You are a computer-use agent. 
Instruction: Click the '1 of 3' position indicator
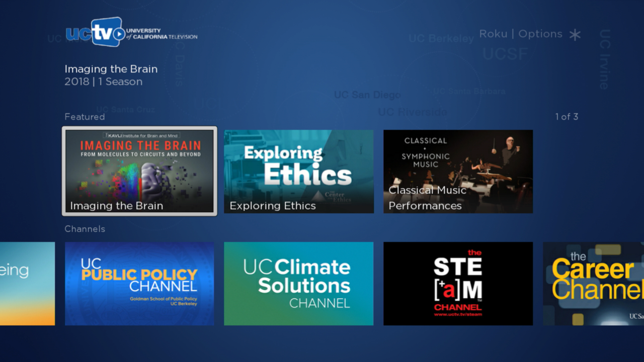(567, 117)
